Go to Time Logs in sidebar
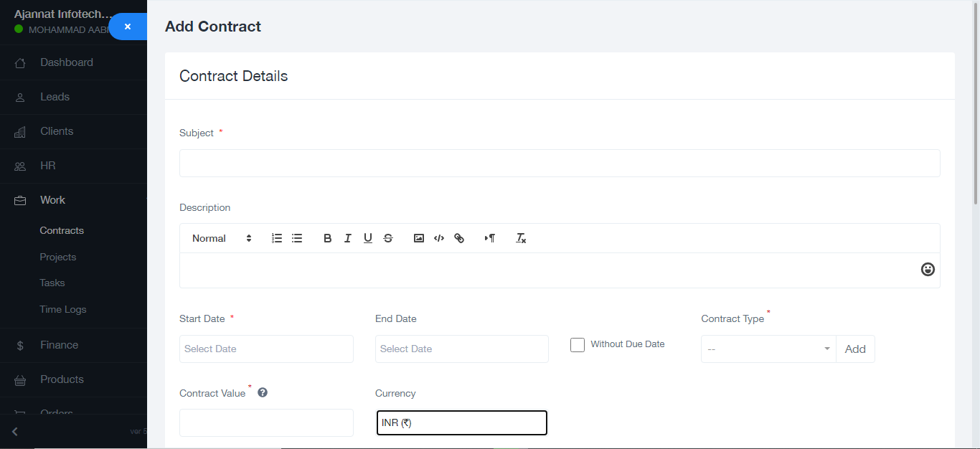The image size is (980, 449). click(63, 309)
